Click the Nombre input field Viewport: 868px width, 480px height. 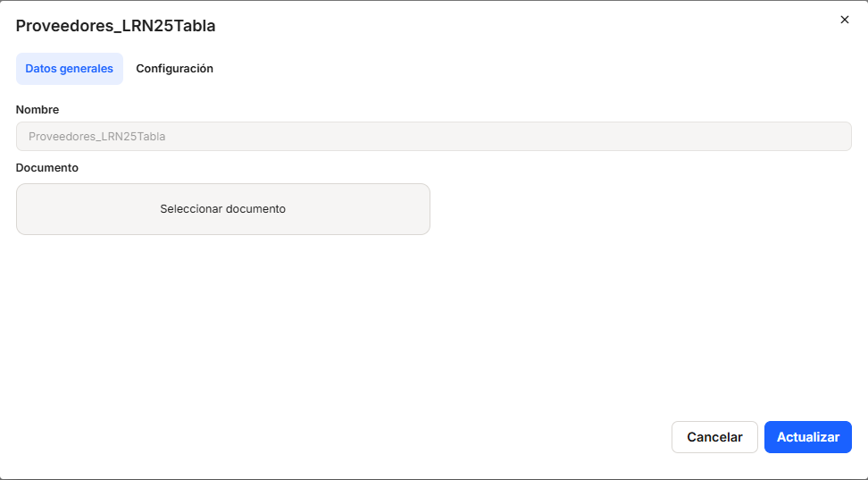(x=433, y=137)
